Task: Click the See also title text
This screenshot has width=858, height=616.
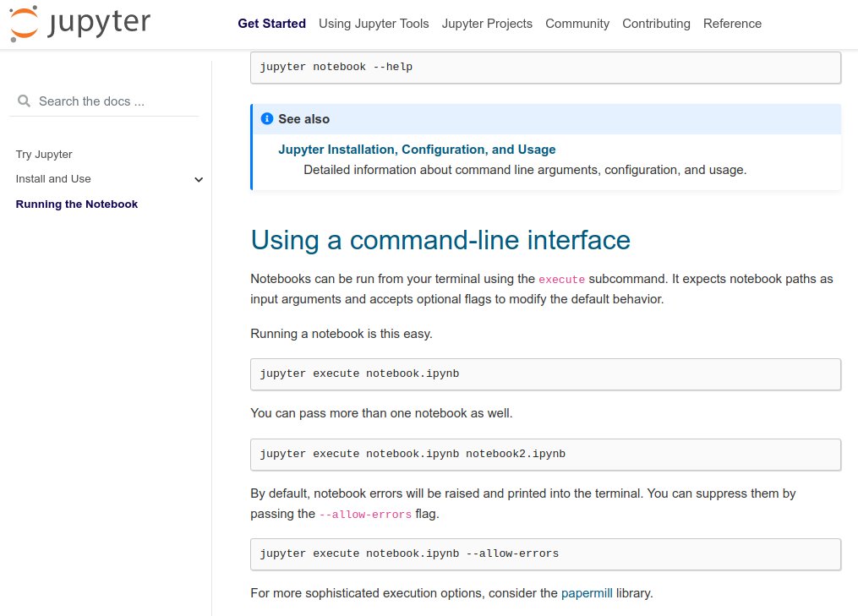Action: coord(303,118)
